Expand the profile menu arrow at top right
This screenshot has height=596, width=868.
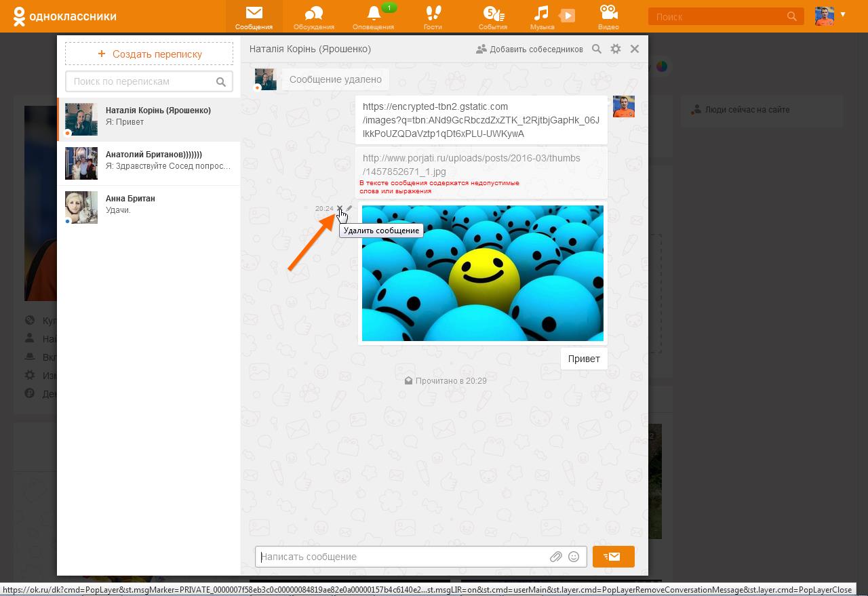tap(843, 14)
